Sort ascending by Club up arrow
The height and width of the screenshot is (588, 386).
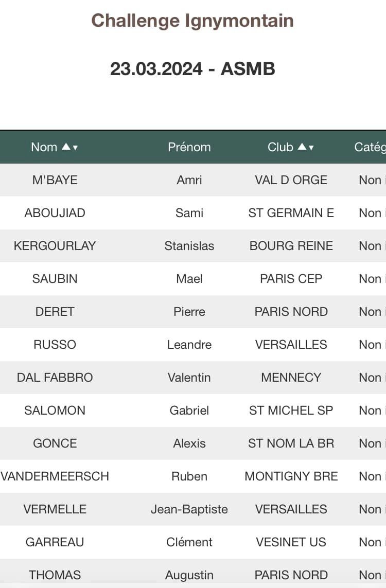tap(302, 147)
